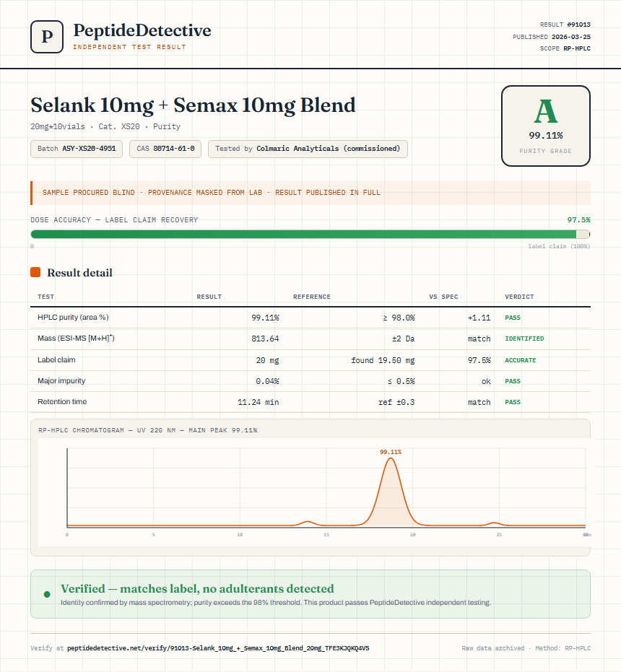Screen dimensions: 621x672
Task: Click the REFERENCE column header
Action: tap(312, 297)
